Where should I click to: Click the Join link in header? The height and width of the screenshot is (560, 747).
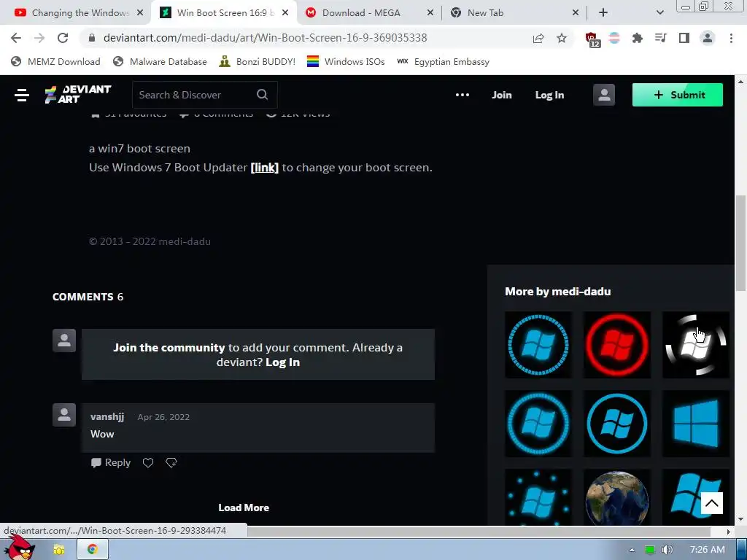tap(502, 95)
